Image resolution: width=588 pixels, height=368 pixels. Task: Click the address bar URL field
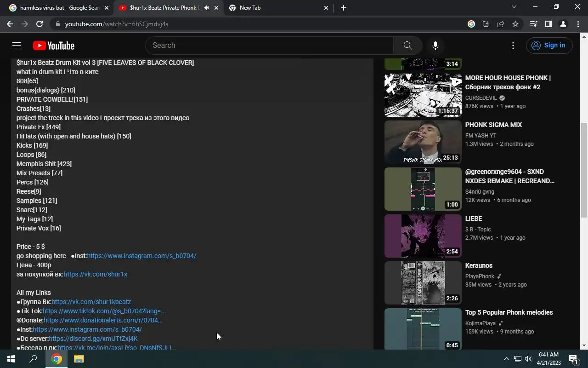[257, 24]
